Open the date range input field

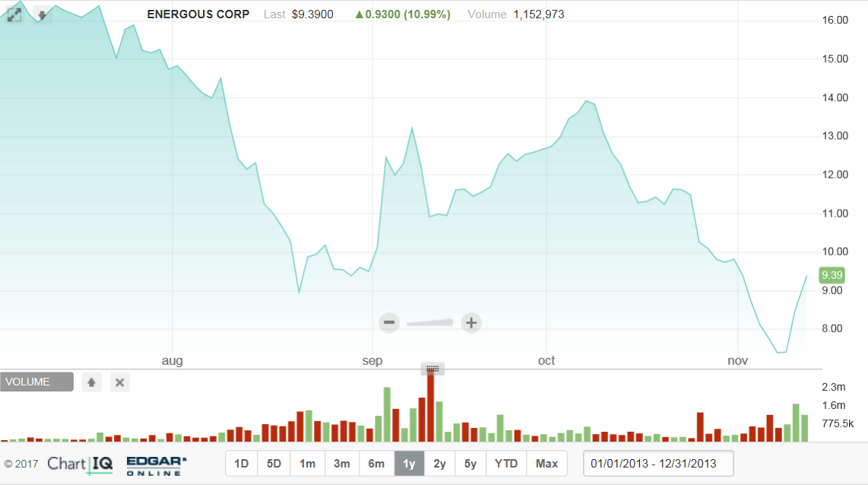pyautogui.click(x=658, y=464)
